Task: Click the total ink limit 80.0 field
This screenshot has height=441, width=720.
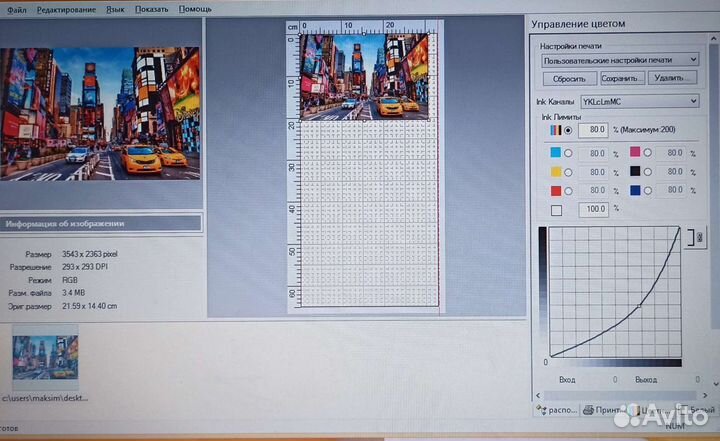Action: coord(593,130)
